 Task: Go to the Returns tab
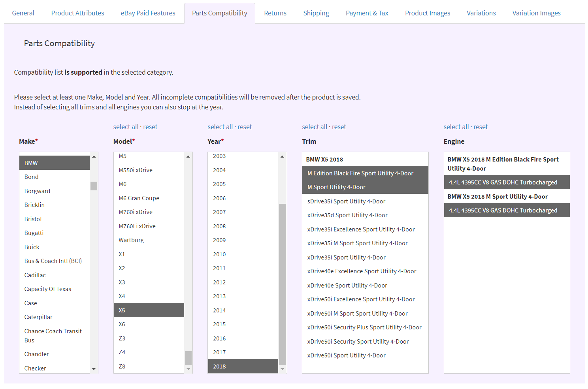coord(275,13)
